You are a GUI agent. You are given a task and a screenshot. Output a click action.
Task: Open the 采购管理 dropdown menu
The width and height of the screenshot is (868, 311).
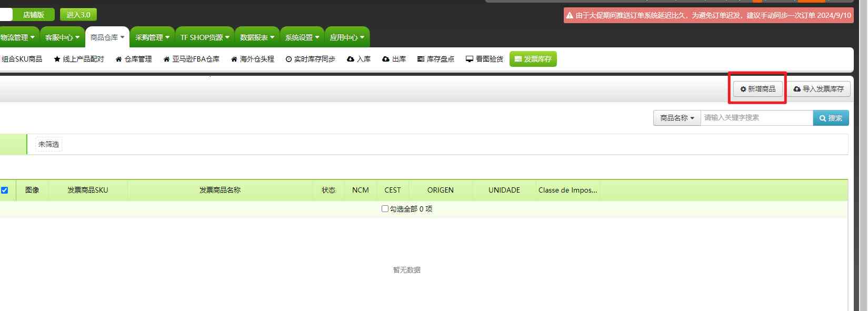point(152,37)
